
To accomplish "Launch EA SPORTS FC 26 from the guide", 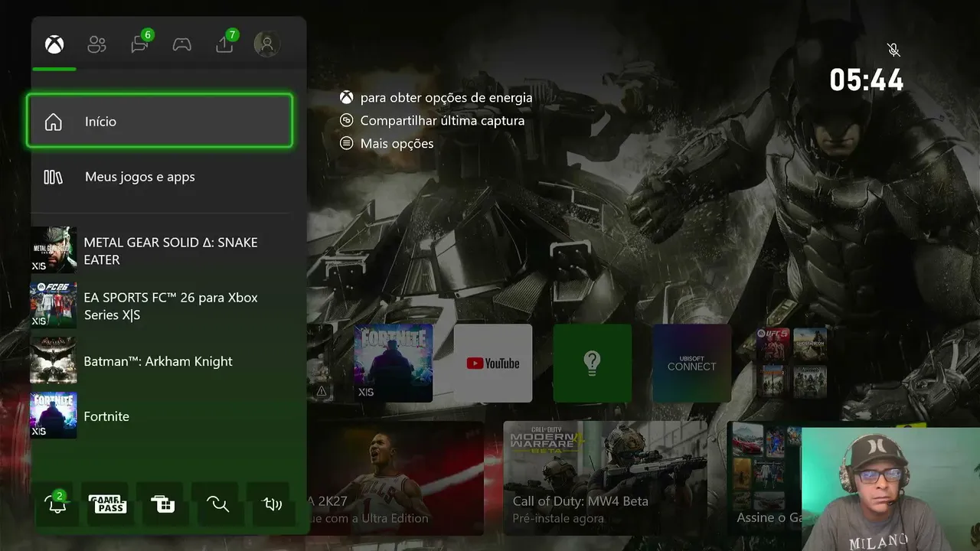I will [x=159, y=305].
